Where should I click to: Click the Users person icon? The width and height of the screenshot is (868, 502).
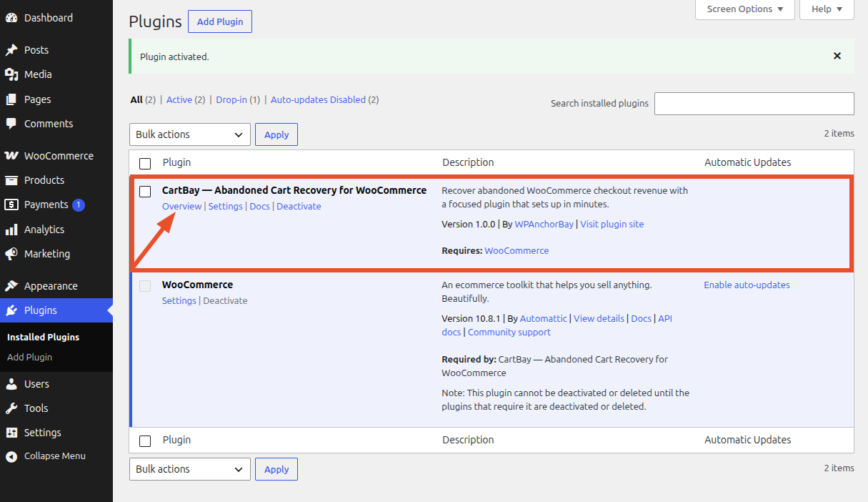pos(11,384)
